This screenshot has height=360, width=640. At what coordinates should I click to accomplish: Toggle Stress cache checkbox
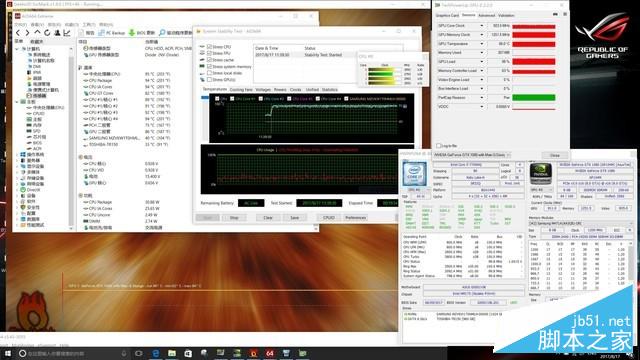pos(209,60)
